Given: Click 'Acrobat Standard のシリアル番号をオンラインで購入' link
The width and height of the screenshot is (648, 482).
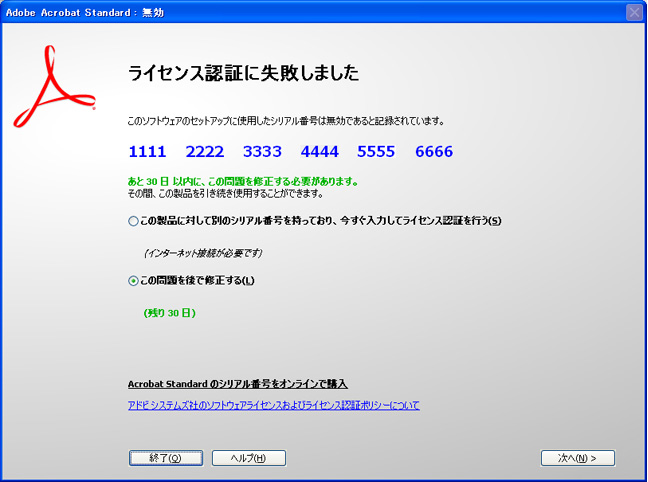Looking at the screenshot, I should (x=238, y=384).
